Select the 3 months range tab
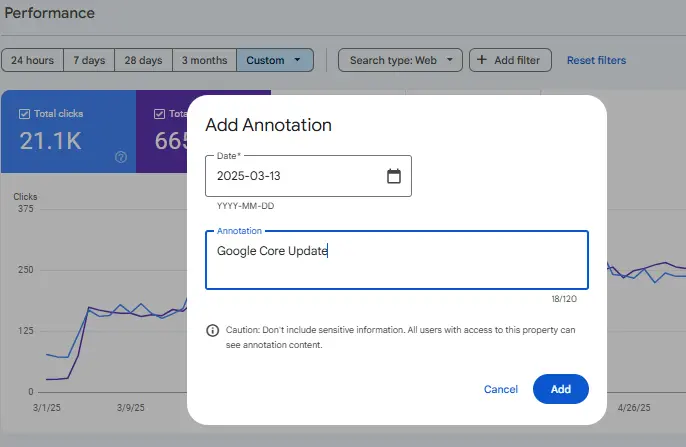This screenshot has height=447, width=686. pos(204,60)
